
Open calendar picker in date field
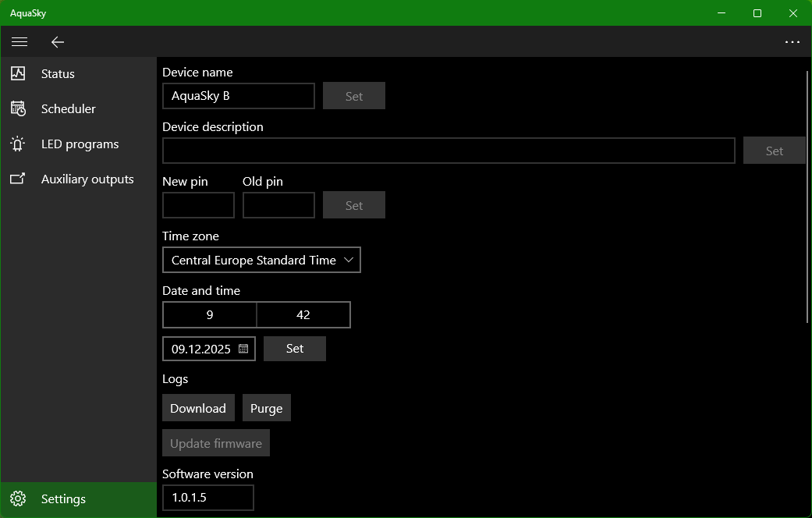click(x=243, y=349)
